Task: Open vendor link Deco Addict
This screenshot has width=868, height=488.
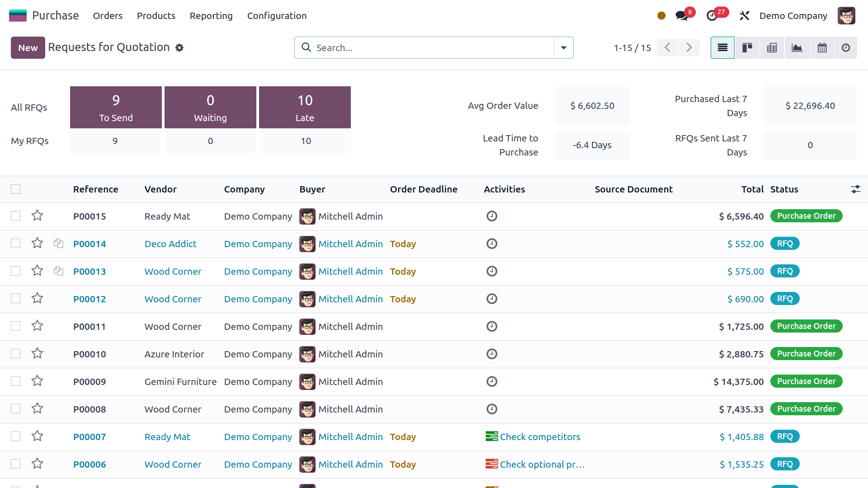Action: coord(170,244)
